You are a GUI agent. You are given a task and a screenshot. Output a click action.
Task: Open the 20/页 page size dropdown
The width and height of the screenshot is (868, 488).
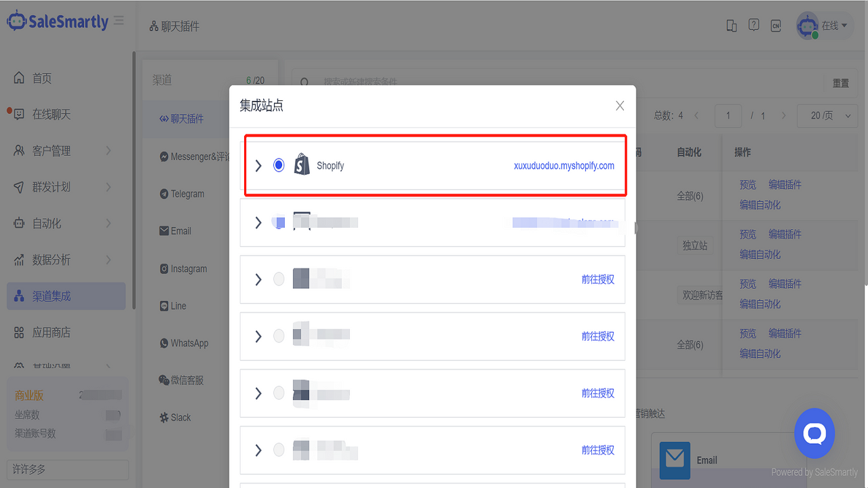(827, 116)
